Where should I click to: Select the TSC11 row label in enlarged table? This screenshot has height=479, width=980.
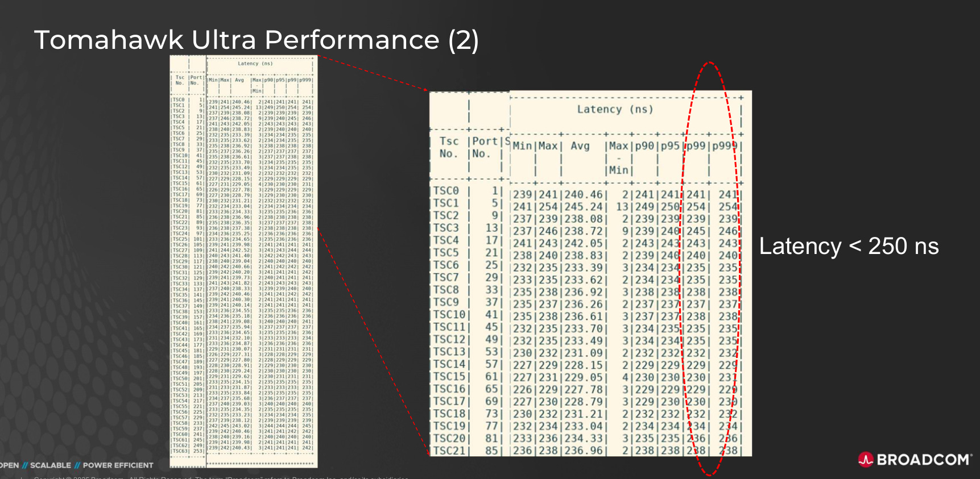(x=449, y=327)
